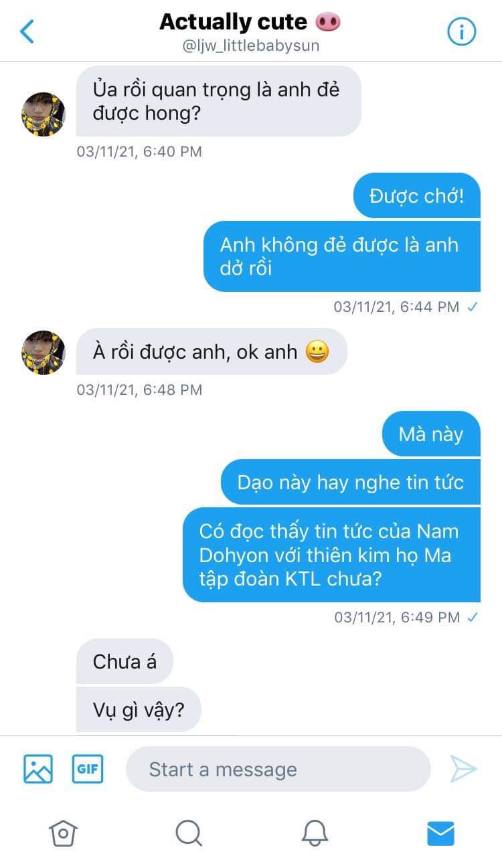Tap the paper plane send icon
502x868 pixels.
click(463, 769)
